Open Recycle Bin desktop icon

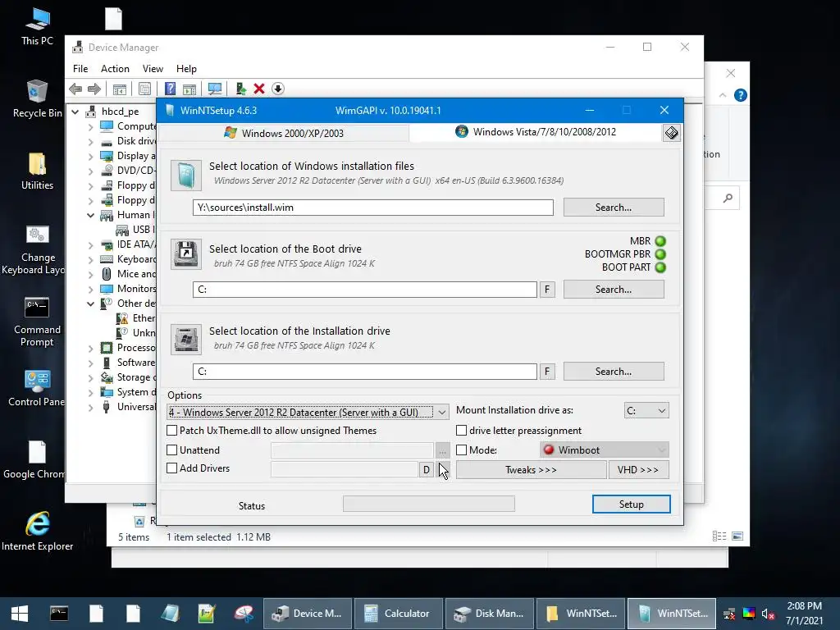tap(37, 98)
